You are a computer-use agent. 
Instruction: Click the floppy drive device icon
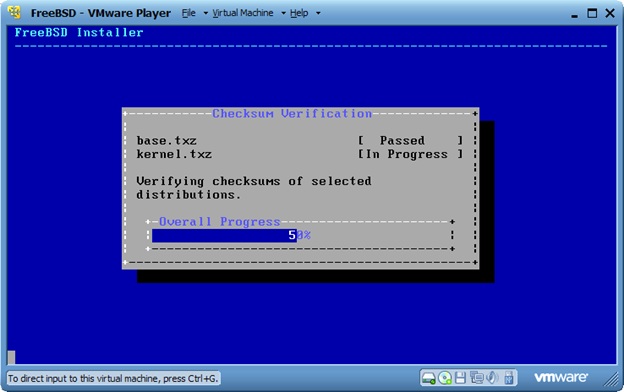pyautogui.click(x=460, y=378)
